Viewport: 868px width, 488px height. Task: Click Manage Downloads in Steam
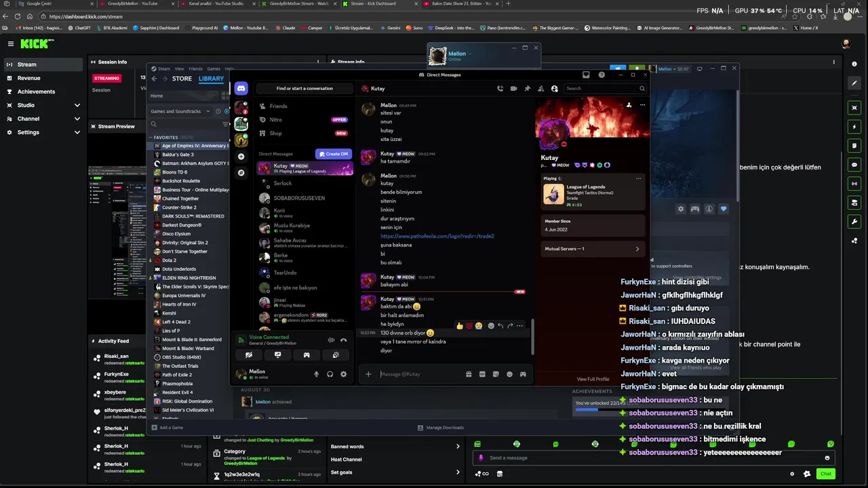click(x=441, y=428)
